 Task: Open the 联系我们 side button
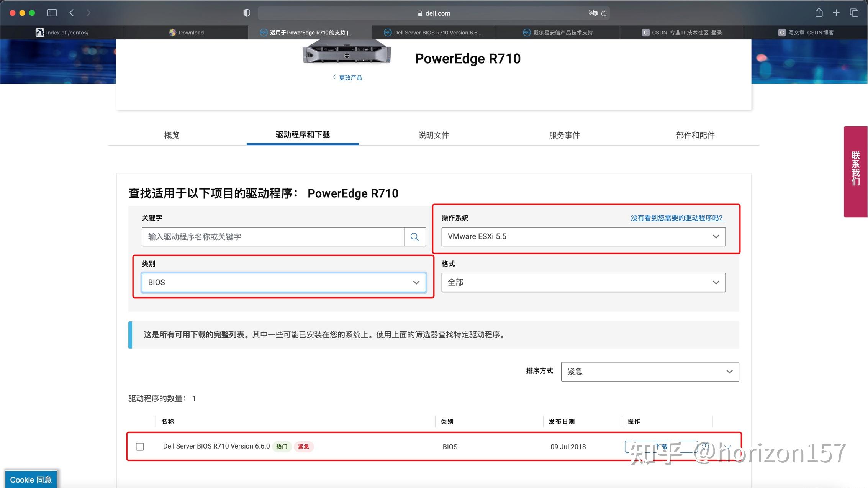click(856, 172)
